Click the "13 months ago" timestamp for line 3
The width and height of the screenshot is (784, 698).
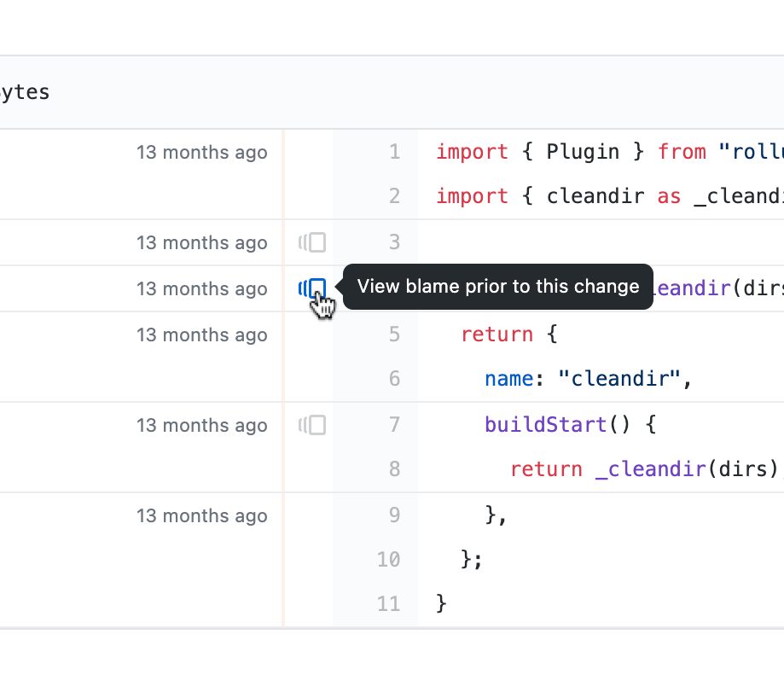click(x=202, y=243)
